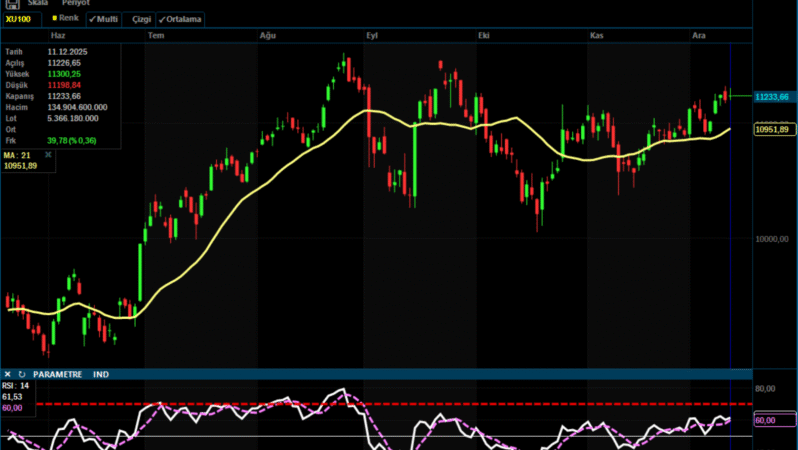Click the save chart icon at top left
This screenshot has height=450, width=798.
[x=12, y=4]
